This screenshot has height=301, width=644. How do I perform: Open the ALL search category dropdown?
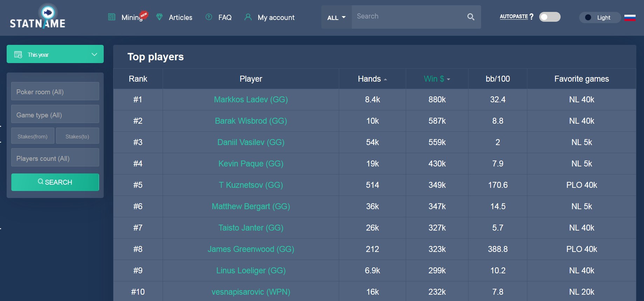point(336,17)
